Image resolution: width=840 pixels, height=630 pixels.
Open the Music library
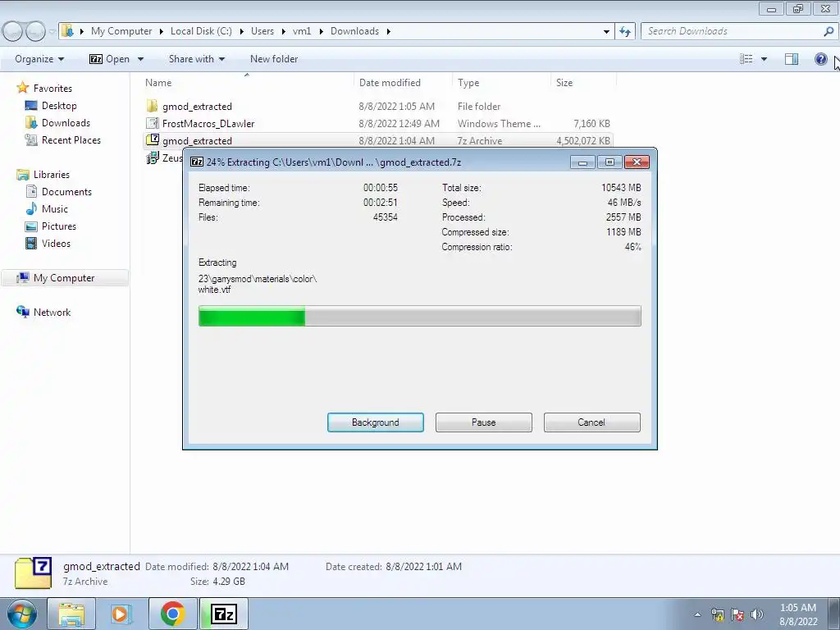[x=55, y=208]
